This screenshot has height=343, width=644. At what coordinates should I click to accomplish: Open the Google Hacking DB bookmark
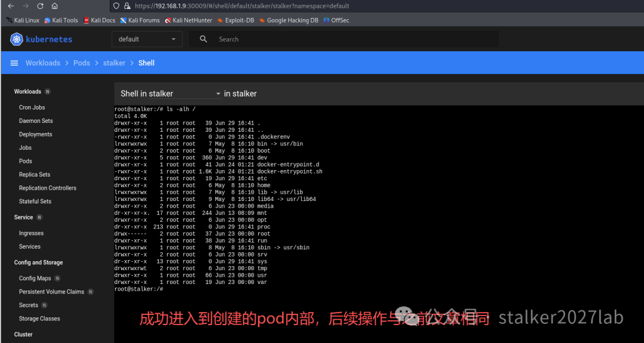click(x=289, y=20)
